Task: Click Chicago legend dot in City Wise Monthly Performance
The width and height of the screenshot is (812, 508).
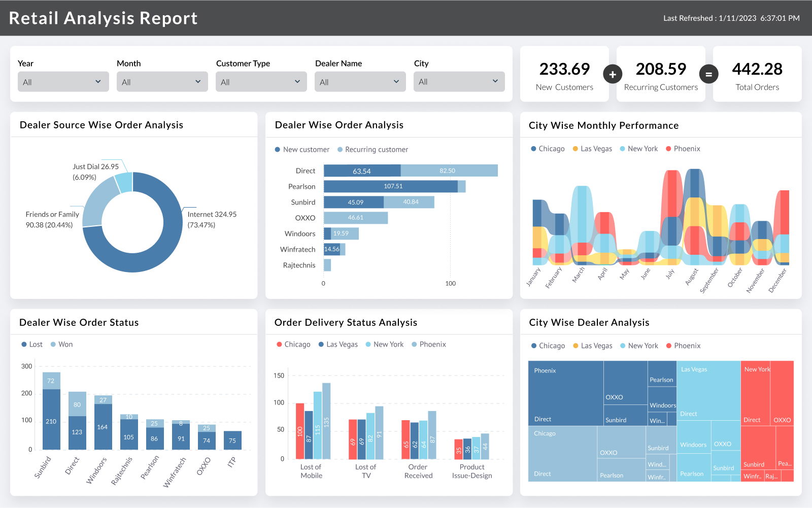Action: pyautogui.click(x=533, y=149)
